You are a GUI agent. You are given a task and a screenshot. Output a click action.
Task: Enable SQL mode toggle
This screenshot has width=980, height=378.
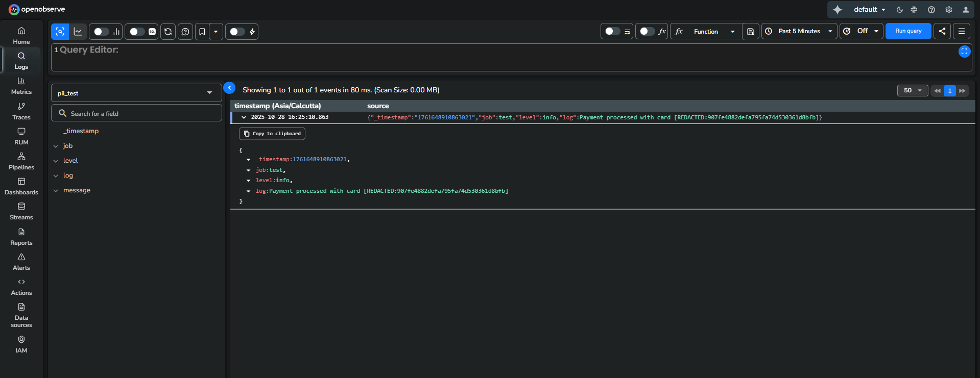pyautogui.click(x=136, y=32)
